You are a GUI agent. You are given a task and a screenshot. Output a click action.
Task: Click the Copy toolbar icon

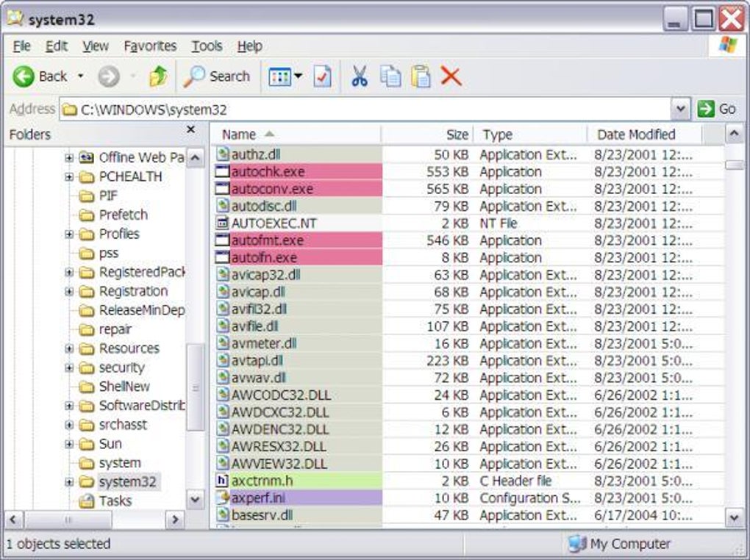[x=390, y=76]
